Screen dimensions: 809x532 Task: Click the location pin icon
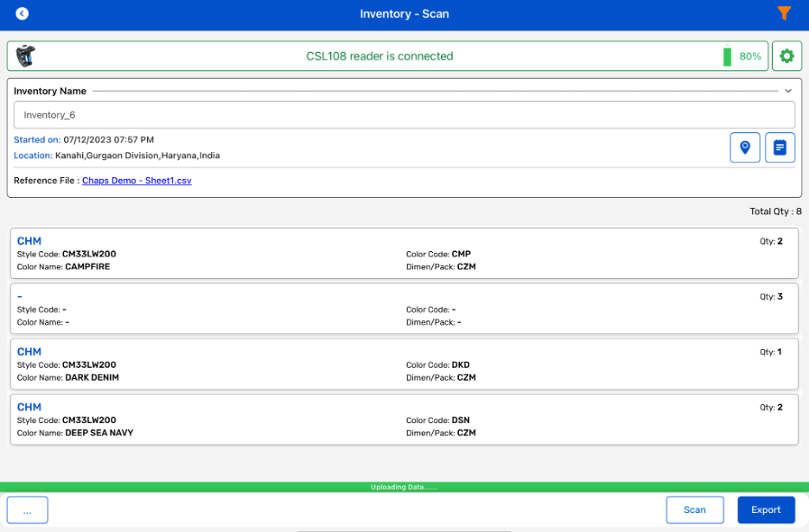(745, 147)
